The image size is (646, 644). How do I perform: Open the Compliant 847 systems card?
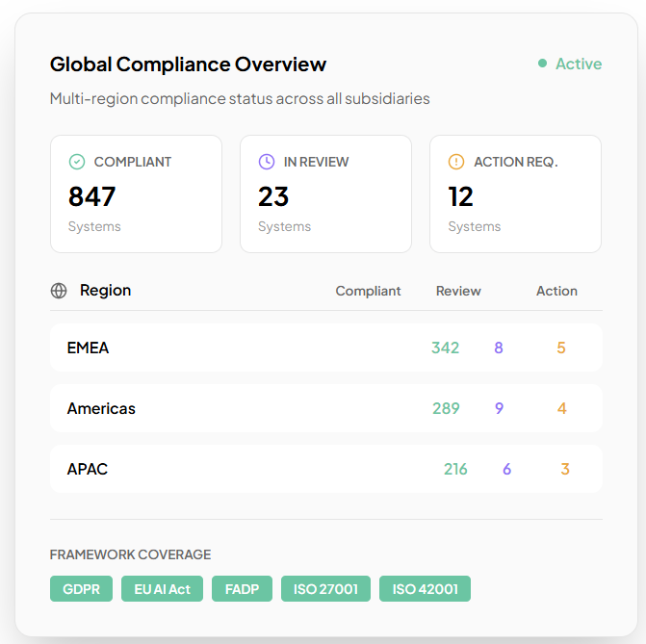pos(136,193)
